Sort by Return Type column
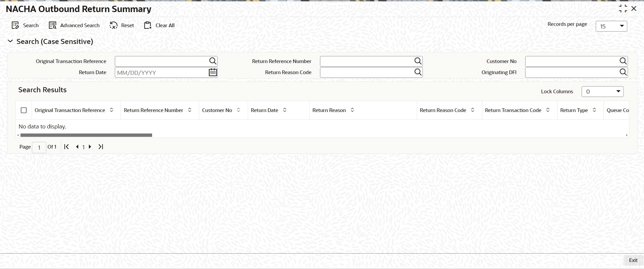The height and width of the screenshot is (269, 644). pos(594,110)
